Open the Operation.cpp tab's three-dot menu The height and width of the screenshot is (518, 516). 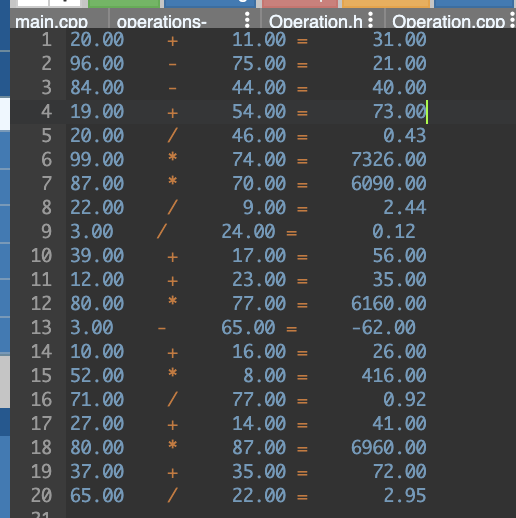(x=512, y=20)
